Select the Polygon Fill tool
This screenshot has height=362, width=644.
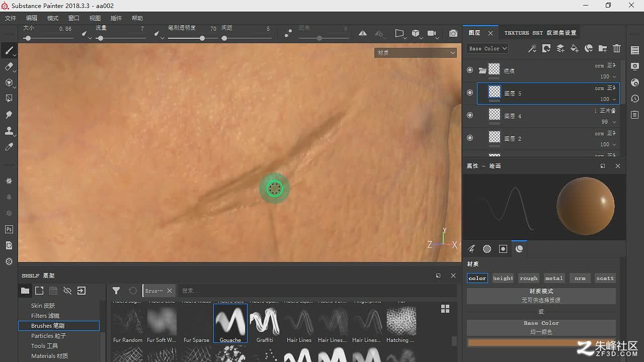click(9, 99)
